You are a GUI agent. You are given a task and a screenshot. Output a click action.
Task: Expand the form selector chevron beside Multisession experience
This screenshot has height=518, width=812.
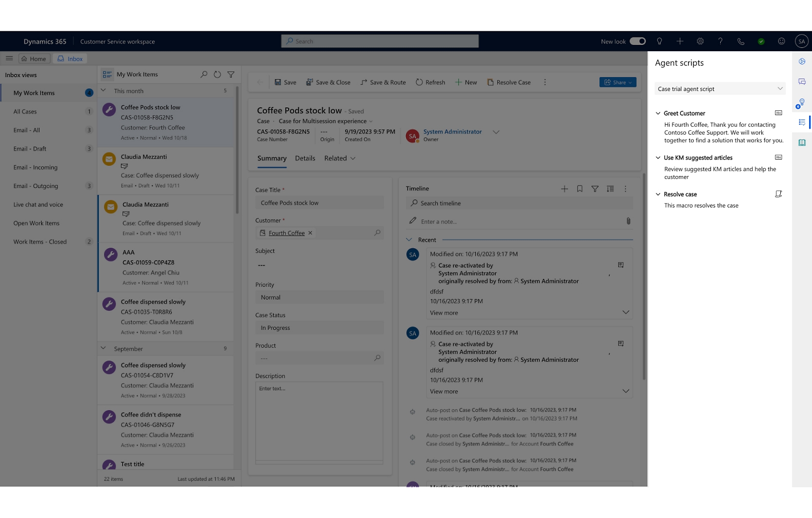click(371, 121)
